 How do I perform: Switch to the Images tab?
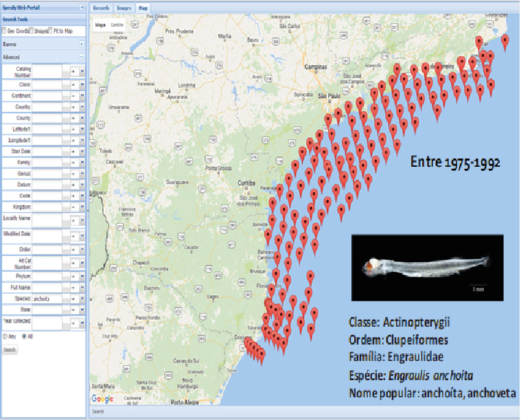(x=124, y=8)
